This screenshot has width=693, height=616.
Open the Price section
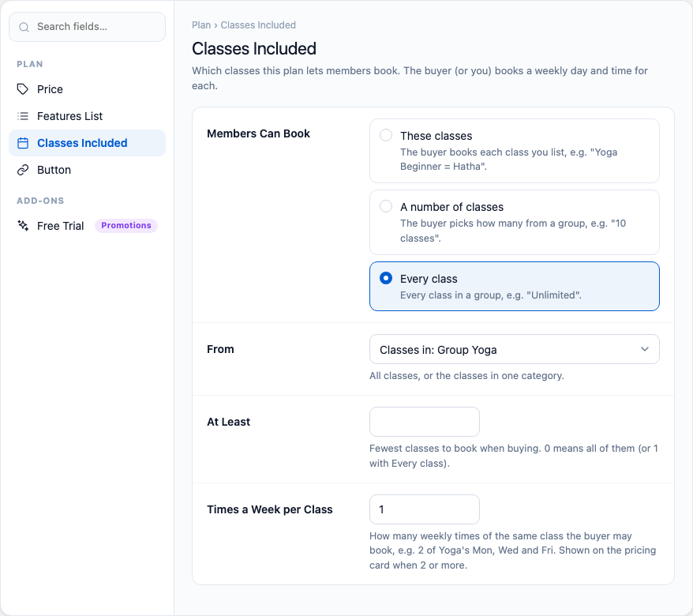pyautogui.click(x=87, y=89)
